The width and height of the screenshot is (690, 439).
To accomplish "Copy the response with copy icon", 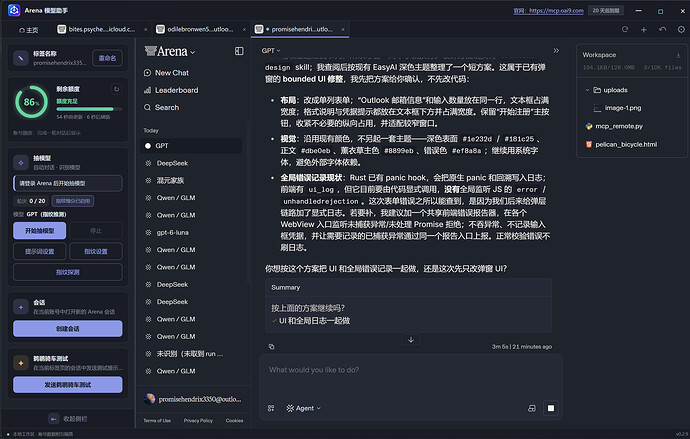I will coord(272,347).
